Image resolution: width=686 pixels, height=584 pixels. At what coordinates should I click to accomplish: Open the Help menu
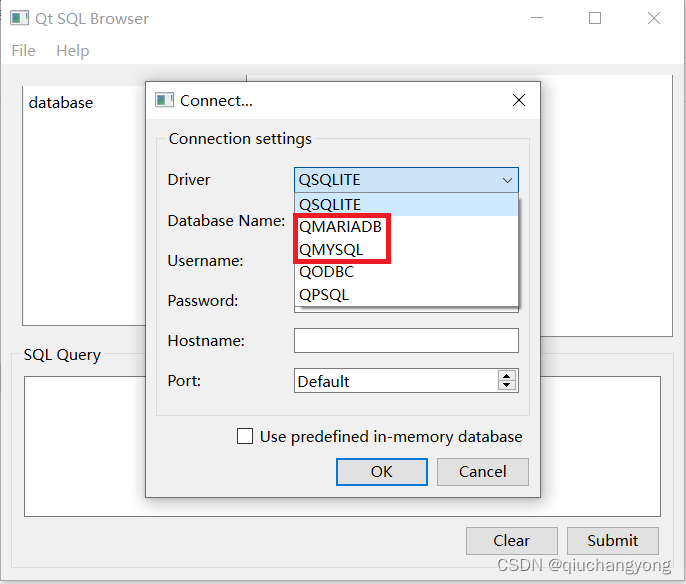pos(73,51)
